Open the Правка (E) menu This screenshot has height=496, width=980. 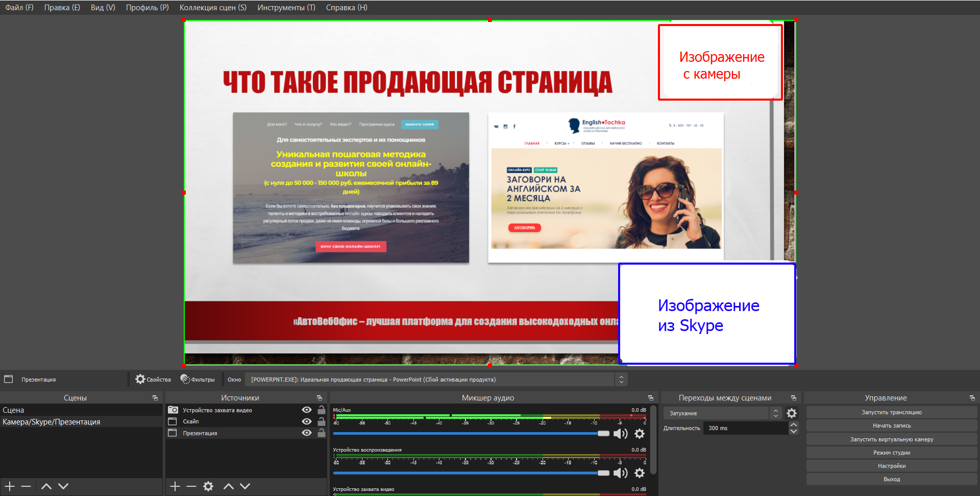pyautogui.click(x=62, y=8)
